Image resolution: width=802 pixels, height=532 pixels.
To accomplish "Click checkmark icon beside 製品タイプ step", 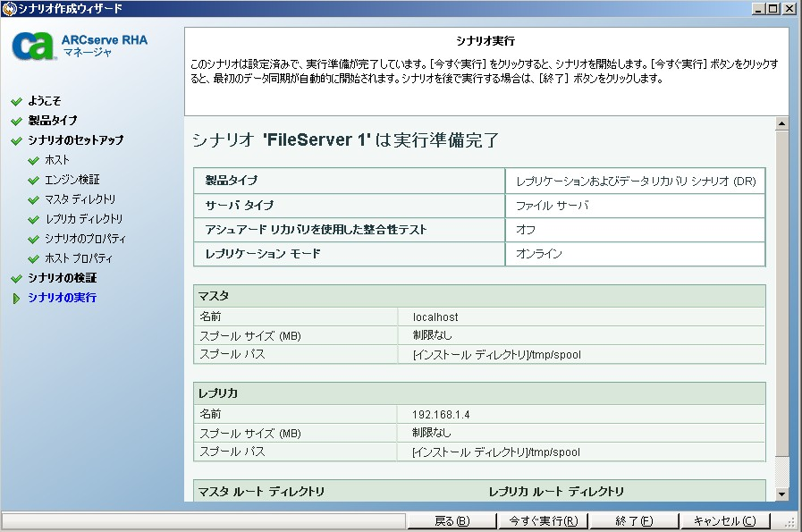I will pos(16,122).
